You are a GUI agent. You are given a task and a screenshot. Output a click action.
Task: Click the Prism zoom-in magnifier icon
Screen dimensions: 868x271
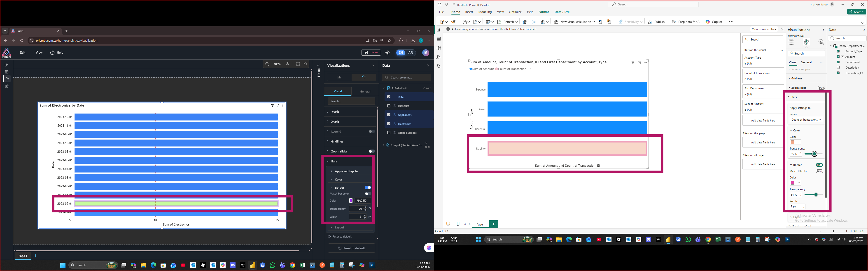(x=287, y=64)
